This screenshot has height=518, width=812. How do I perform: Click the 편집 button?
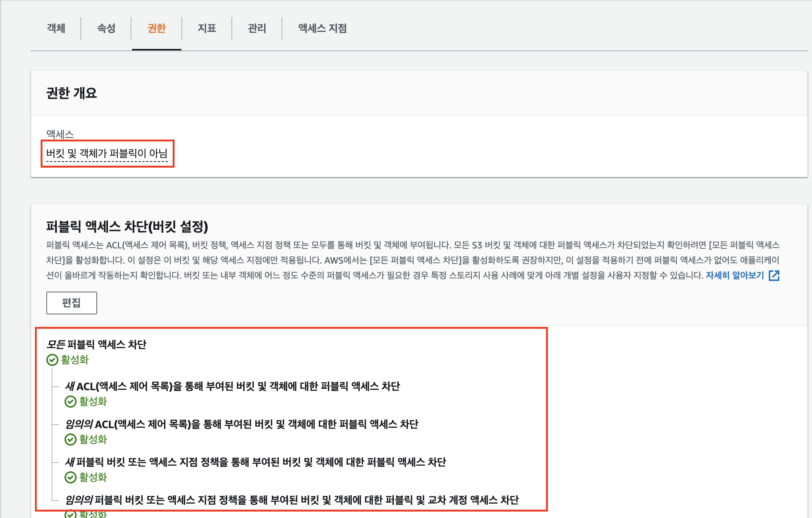71,303
